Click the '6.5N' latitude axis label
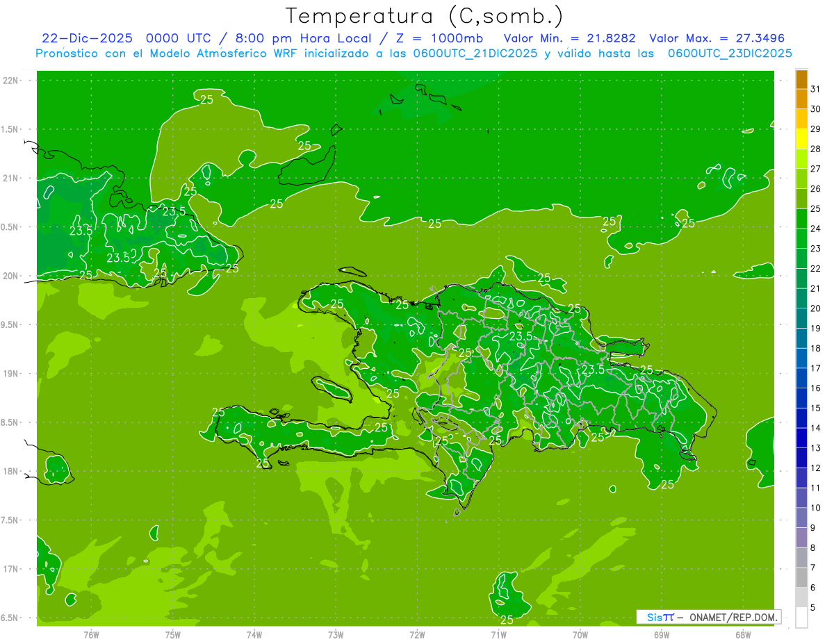The width and height of the screenshot is (834, 644). point(10,618)
